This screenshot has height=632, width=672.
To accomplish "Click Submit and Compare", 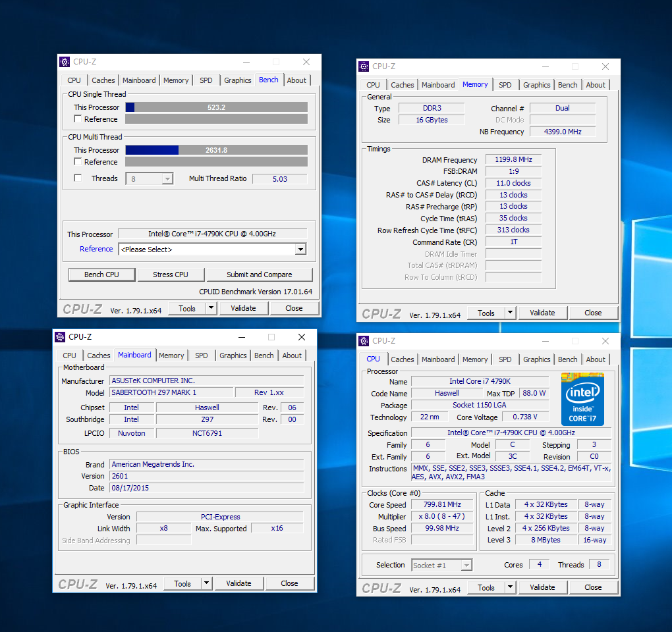I will tap(260, 275).
